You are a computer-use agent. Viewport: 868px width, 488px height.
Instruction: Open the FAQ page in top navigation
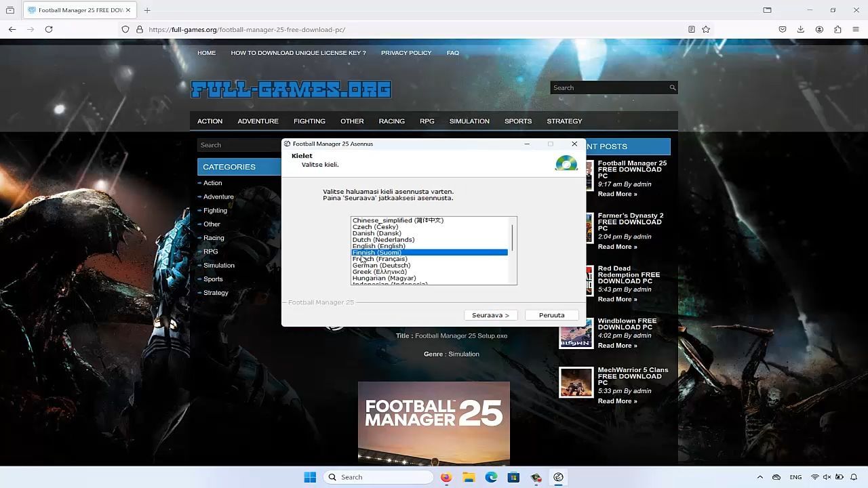452,53
